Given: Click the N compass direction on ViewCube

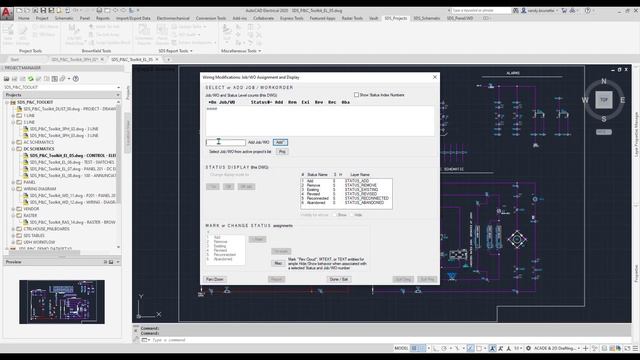Looking at the screenshot, I should pyautogui.click(x=604, y=82).
